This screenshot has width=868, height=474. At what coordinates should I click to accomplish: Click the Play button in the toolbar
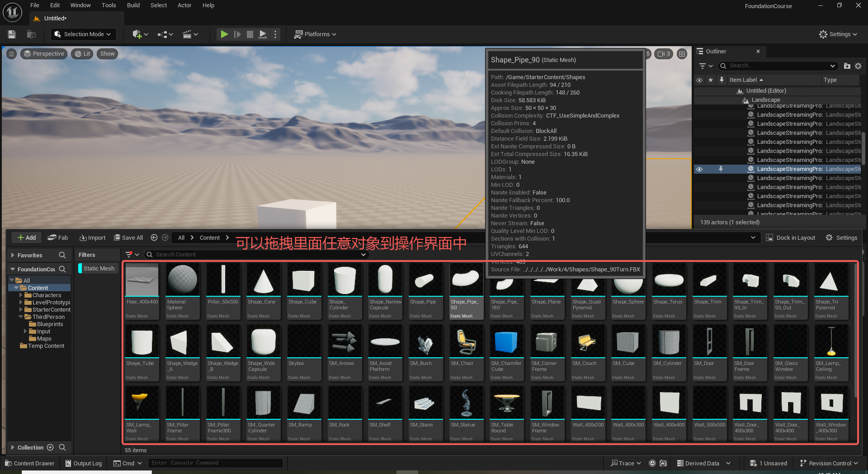coord(224,34)
